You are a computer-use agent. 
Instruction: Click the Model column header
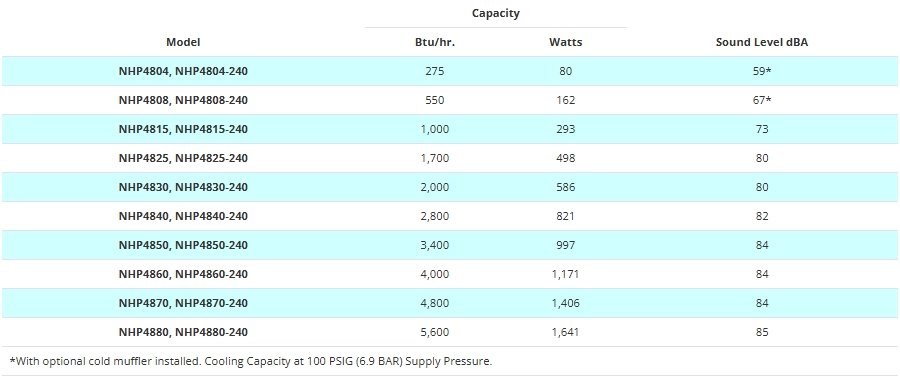[x=183, y=42]
